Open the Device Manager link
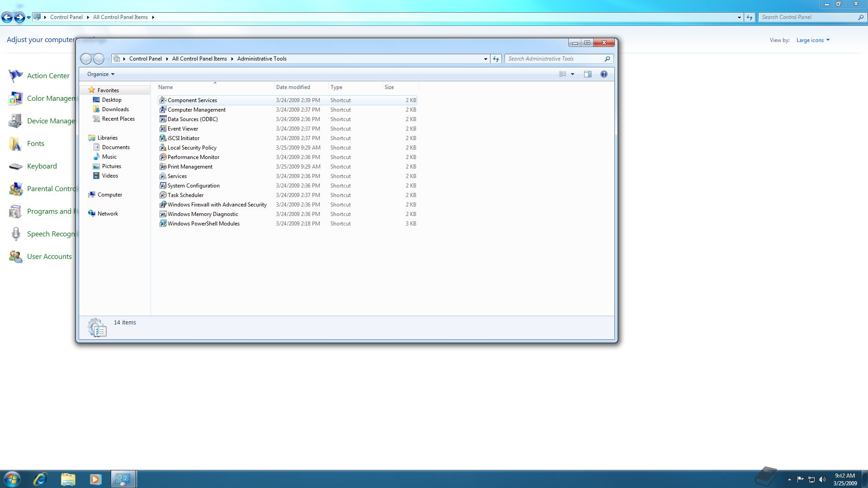The width and height of the screenshot is (868, 488). coord(51,121)
